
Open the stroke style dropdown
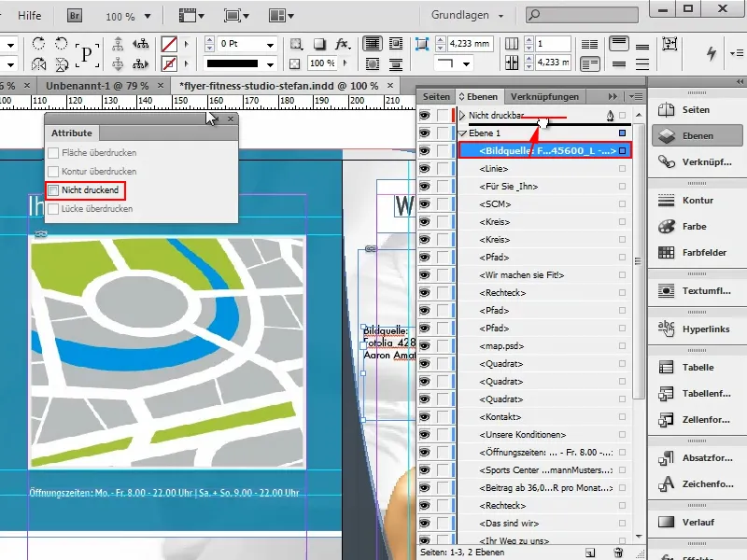point(270,63)
